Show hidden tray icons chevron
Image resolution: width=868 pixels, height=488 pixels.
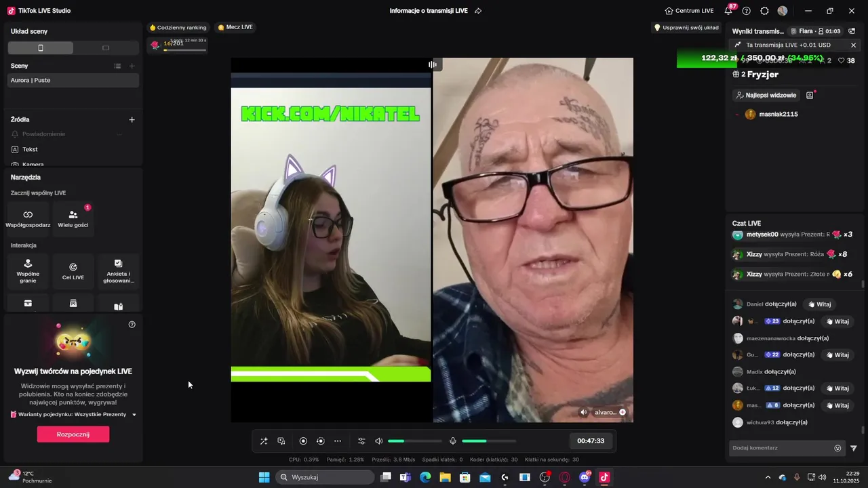768,477
